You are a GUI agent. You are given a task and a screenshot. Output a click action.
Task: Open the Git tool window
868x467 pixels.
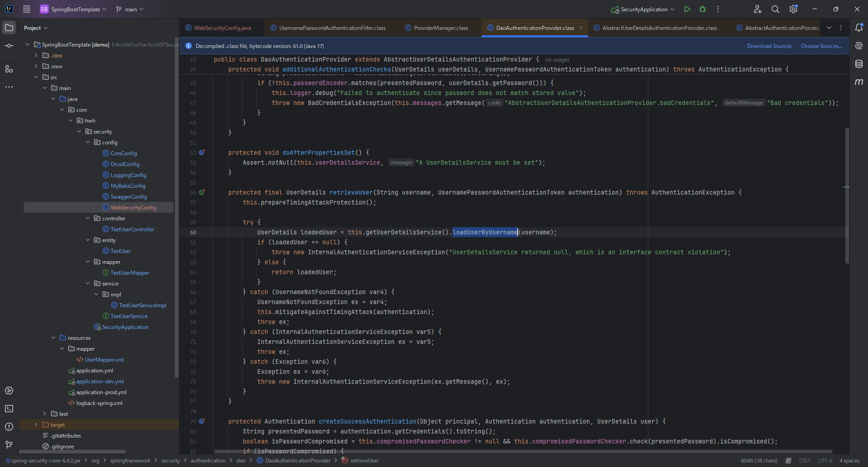(9, 445)
